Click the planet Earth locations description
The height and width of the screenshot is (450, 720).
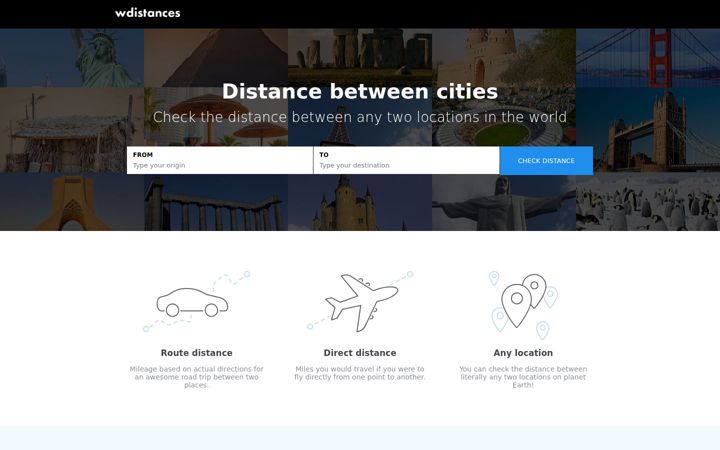pos(523,377)
